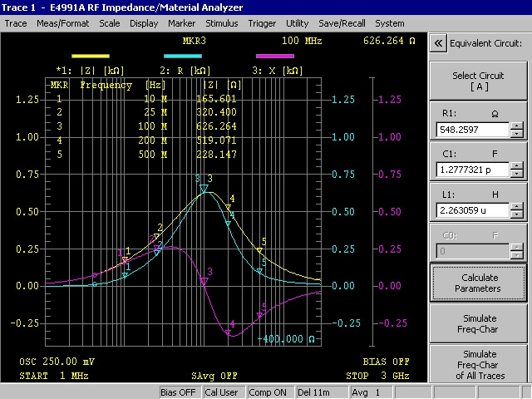Click magenta marker 3 triangle at zero crossing

[204, 281]
